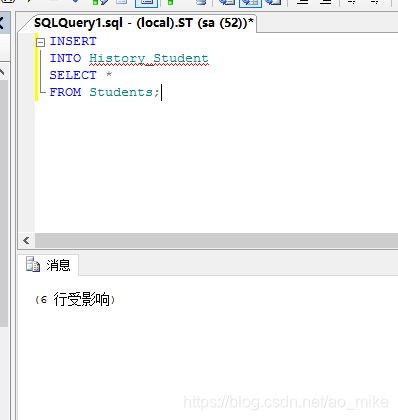Viewport: 398px width, 420px height.
Task: Open the 消息 messages tab
Action: tap(49, 265)
